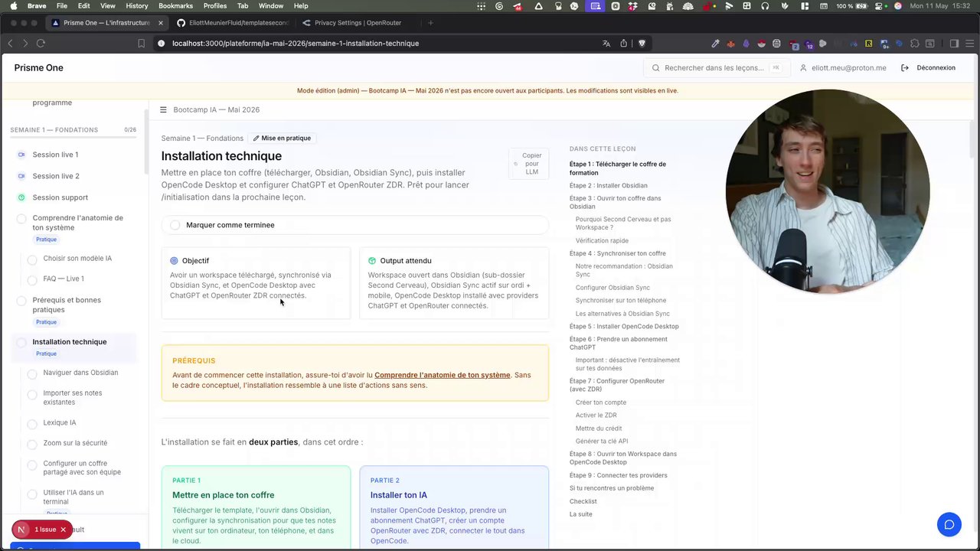Click the Mise en pratique edit button
980x551 pixels.
pos(283,139)
